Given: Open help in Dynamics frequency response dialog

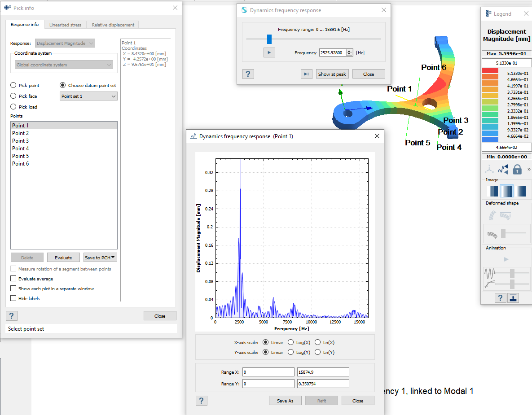Looking at the screenshot, I should pos(248,74).
